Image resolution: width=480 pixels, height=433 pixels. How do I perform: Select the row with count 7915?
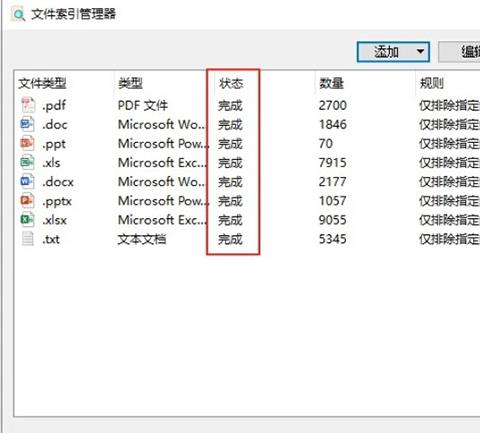pyautogui.click(x=247, y=163)
